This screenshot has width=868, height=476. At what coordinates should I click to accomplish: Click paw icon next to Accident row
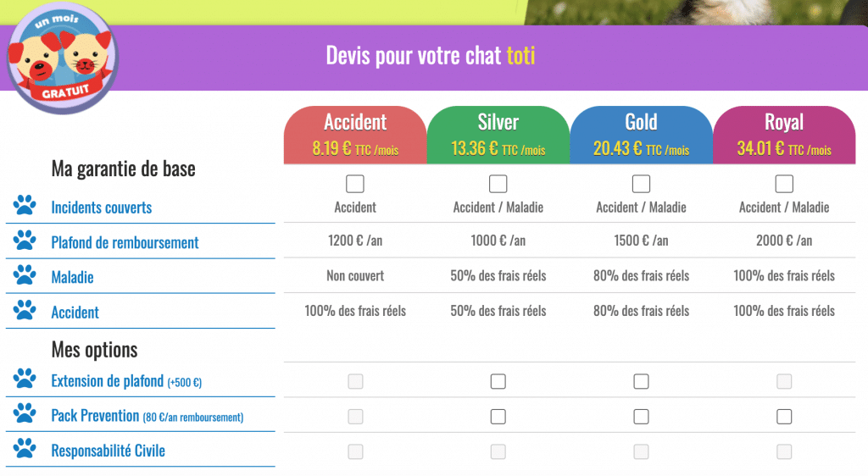(x=25, y=311)
